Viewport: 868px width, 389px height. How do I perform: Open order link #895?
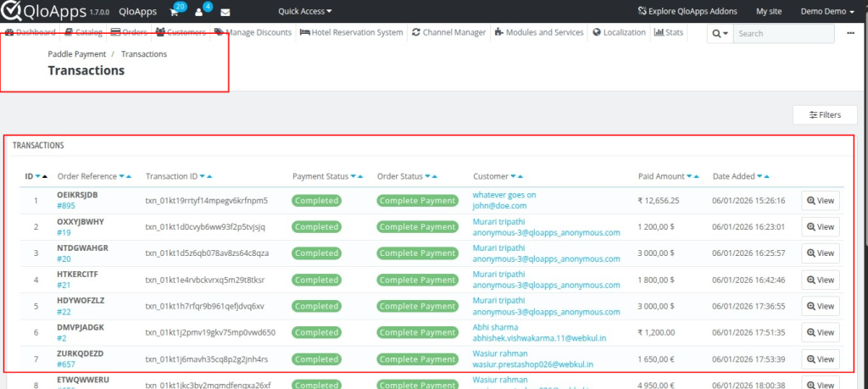click(66, 206)
